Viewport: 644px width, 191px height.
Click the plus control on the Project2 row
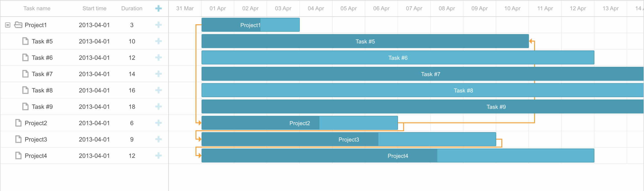(x=158, y=123)
